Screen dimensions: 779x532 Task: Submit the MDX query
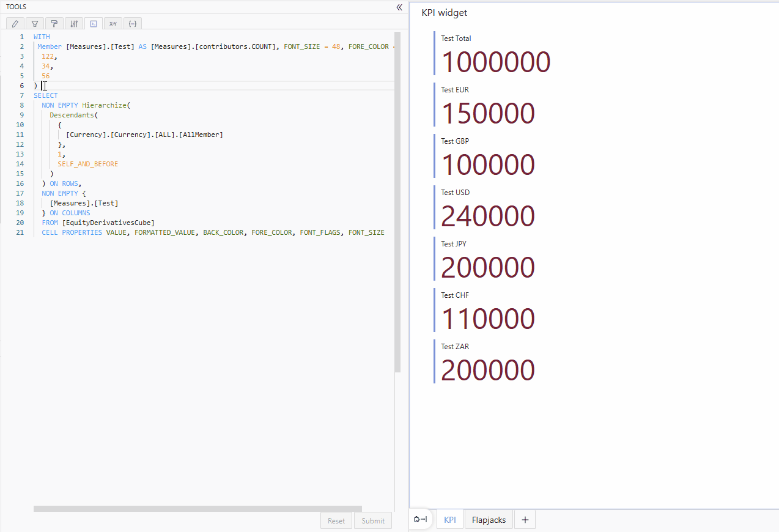tap(372, 520)
